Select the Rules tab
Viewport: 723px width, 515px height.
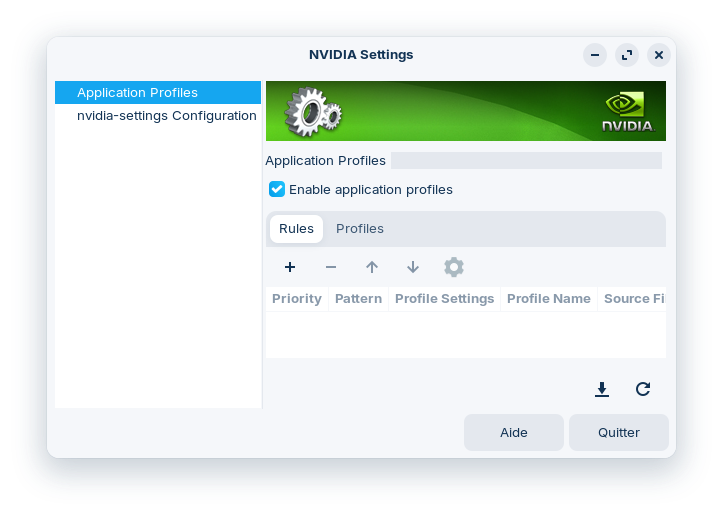point(296,229)
